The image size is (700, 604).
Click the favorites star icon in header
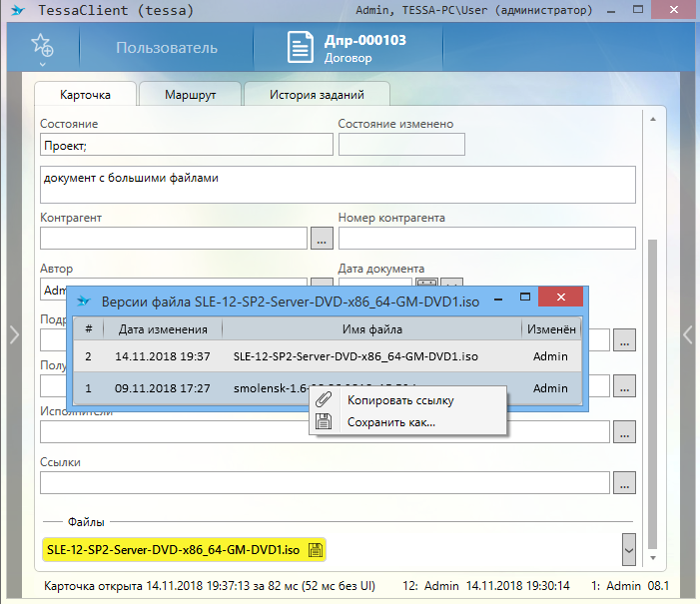(42, 46)
